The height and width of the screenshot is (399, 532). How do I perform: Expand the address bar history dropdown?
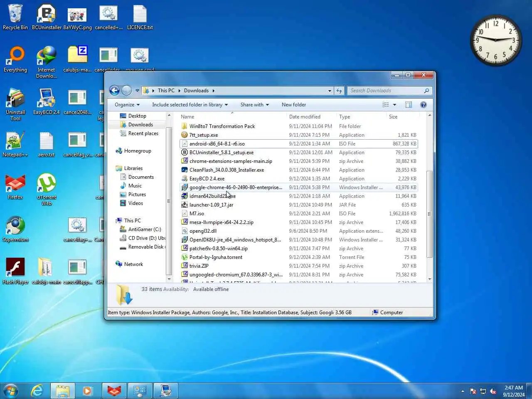330,91
